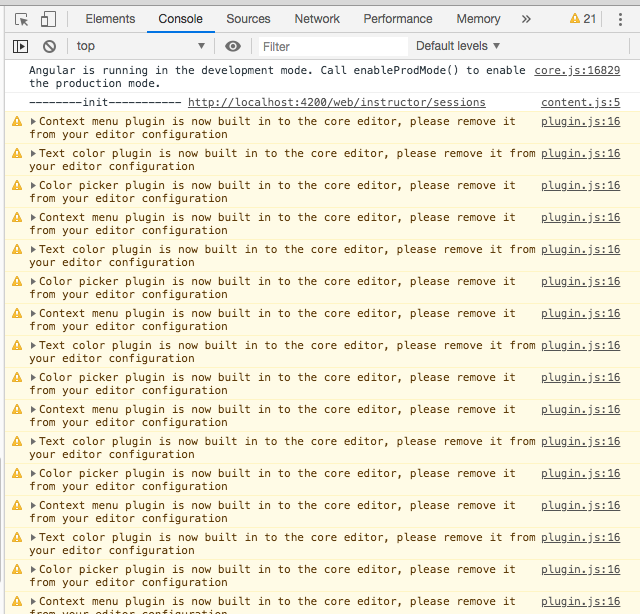Toggle the live expression eye icon
The height and width of the screenshot is (614, 640).
tap(233, 46)
